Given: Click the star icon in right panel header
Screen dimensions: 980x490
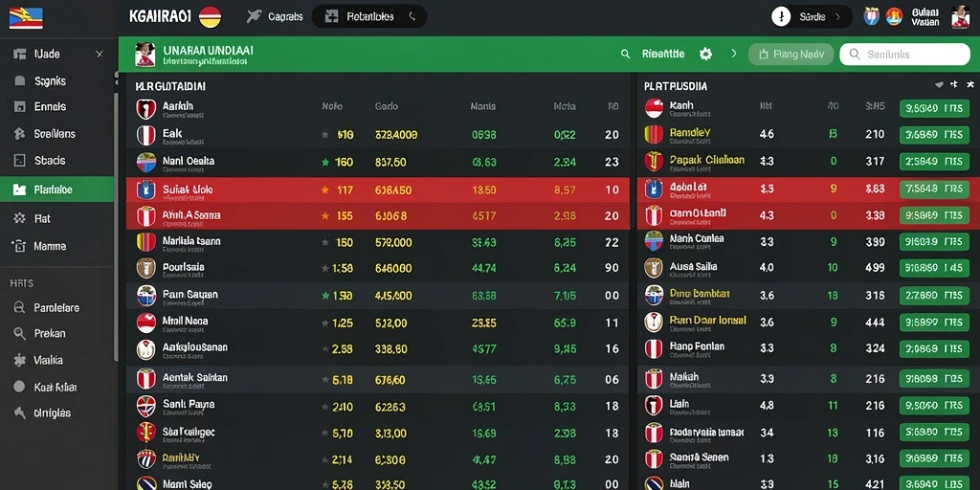Looking at the screenshot, I should coord(970,84).
